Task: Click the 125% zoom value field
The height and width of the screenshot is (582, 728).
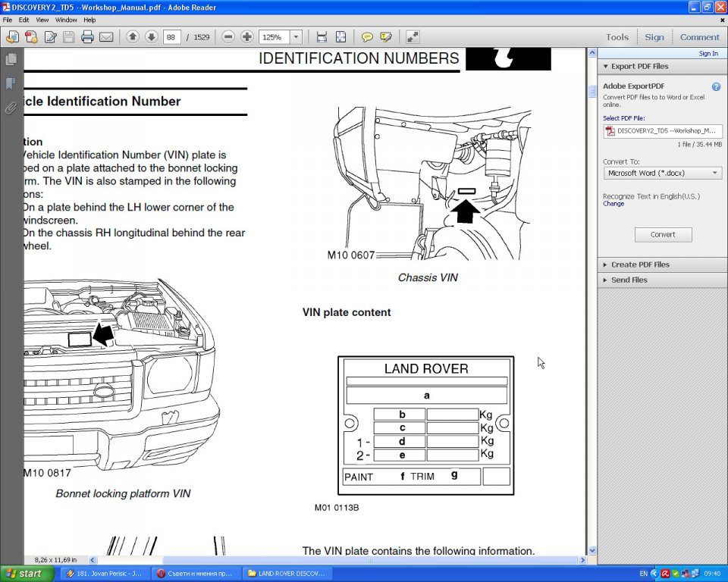Action: (x=275, y=37)
